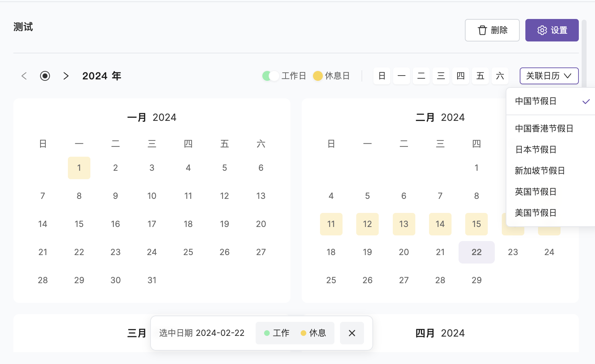595x364 pixels.
Task: Select 日本节假日 option
Action: (551, 150)
